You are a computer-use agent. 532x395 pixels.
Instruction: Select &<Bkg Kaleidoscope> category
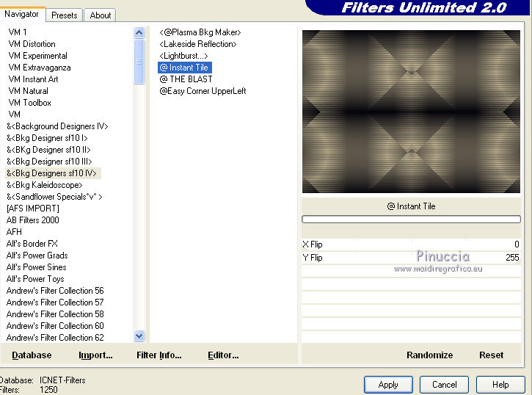pyautogui.click(x=45, y=185)
